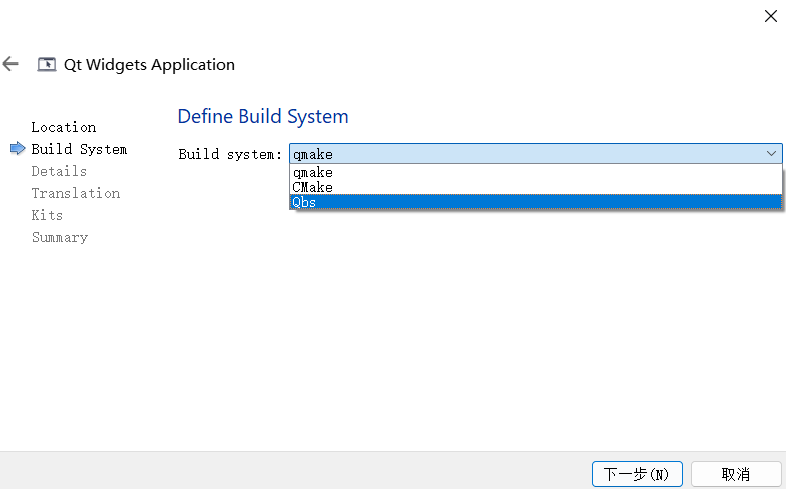786x489 pixels.
Task: Go back using the left arrow
Action: coord(11,64)
